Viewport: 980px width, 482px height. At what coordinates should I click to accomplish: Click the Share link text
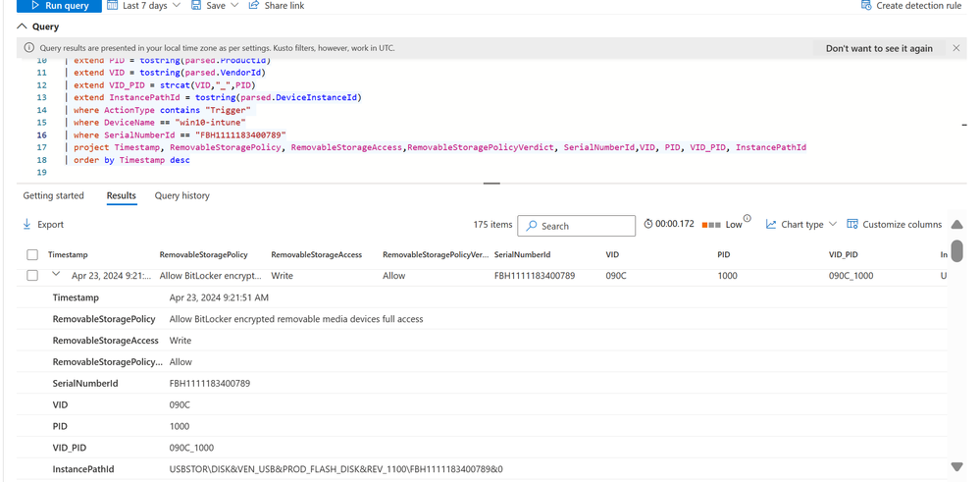pyautogui.click(x=284, y=6)
